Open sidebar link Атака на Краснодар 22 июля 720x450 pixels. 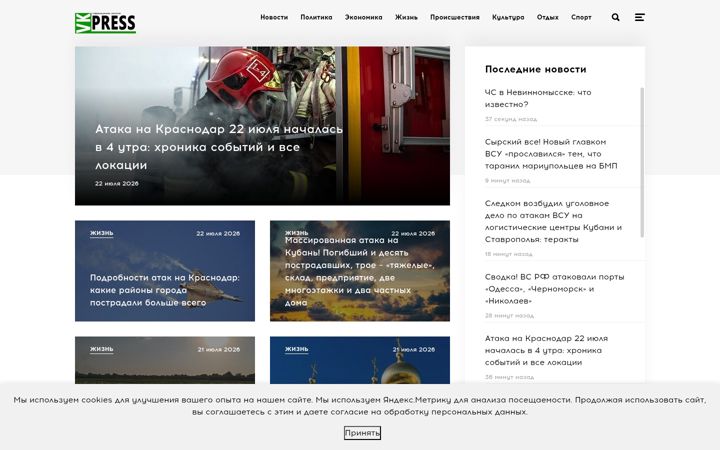(546, 350)
